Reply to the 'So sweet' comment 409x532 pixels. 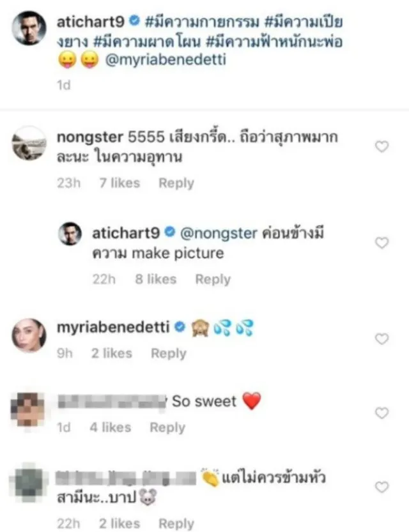[167, 427]
